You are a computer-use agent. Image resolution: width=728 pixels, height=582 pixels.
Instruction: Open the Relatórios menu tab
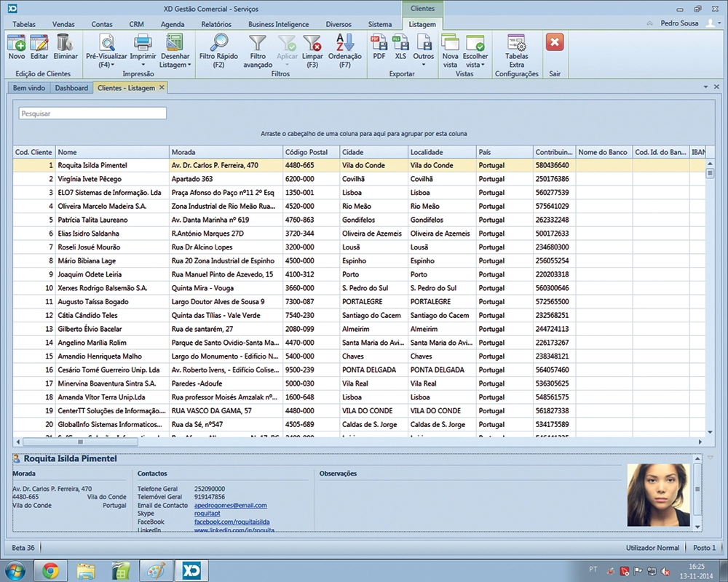pos(216,24)
